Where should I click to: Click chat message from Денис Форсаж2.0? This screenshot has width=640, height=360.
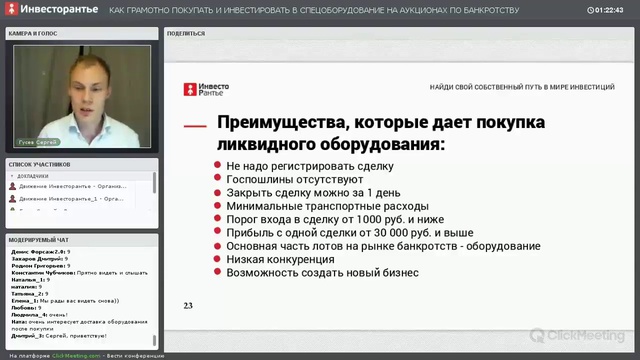(x=41, y=252)
